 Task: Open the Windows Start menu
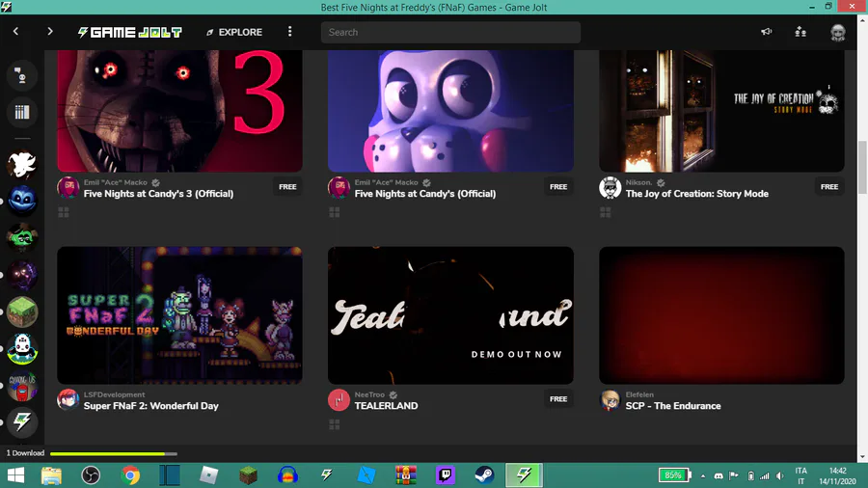pos(15,475)
